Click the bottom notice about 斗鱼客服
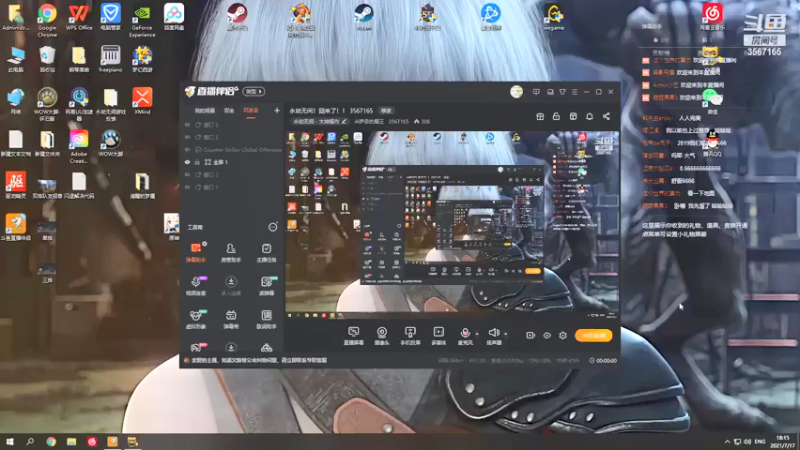Screen dimensions: 800x450 [x=259, y=360]
